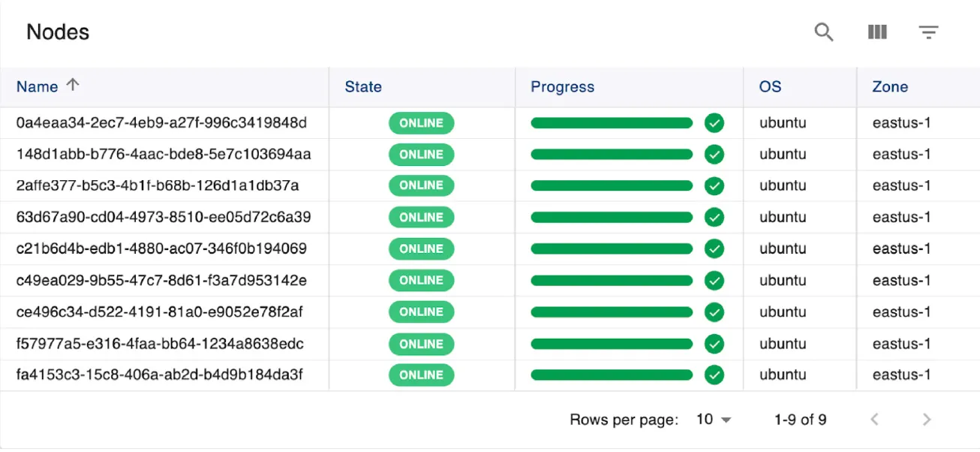Select node 0a4eaa34-2ec7-4eb9-a27f-996c3419848d
The width and height of the screenshot is (980, 452).
click(161, 123)
